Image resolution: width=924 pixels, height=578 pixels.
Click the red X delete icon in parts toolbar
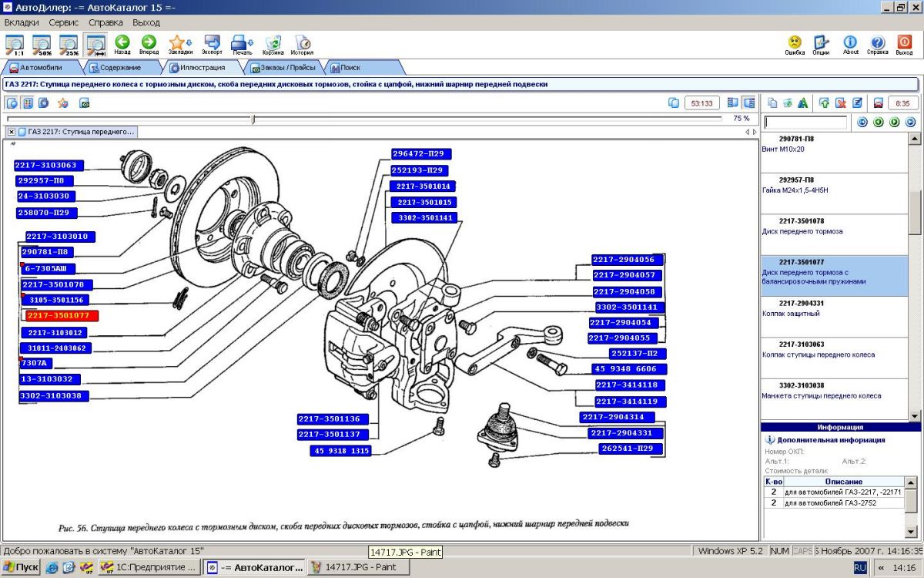[x=840, y=102]
